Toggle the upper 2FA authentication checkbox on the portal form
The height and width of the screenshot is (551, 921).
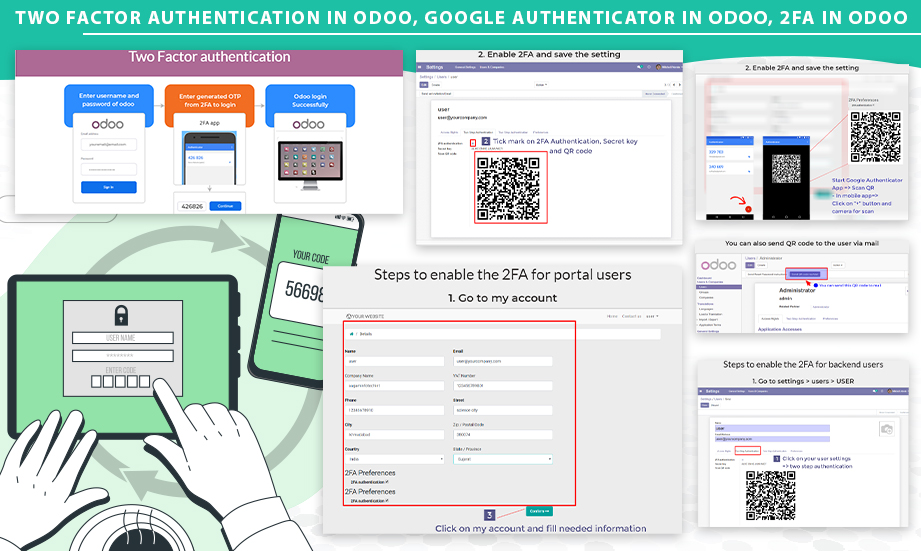point(387,482)
